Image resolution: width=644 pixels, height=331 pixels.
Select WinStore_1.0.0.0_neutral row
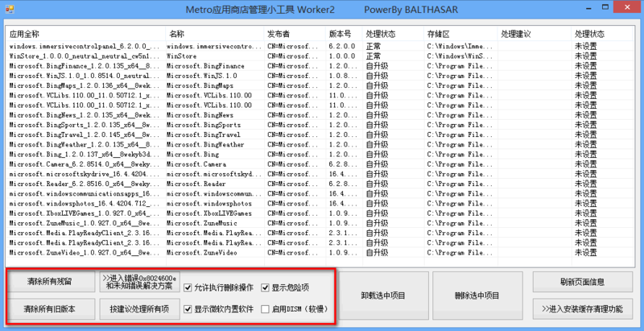pyautogui.click(x=319, y=56)
